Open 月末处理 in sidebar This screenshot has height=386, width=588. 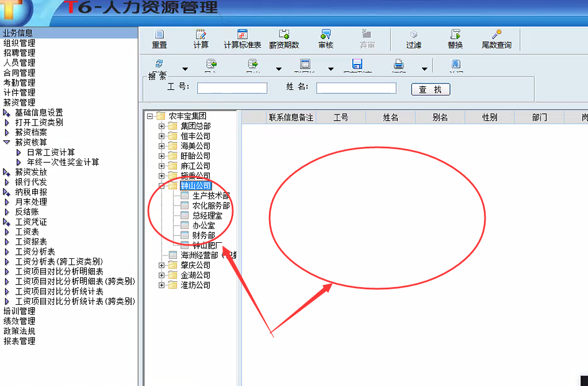click(31, 202)
